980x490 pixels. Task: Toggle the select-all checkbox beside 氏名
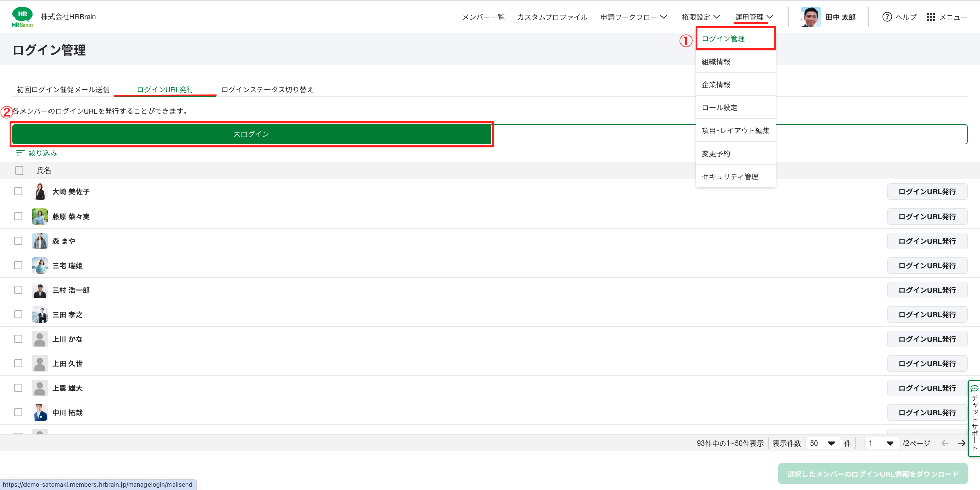[x=19, y=170]
